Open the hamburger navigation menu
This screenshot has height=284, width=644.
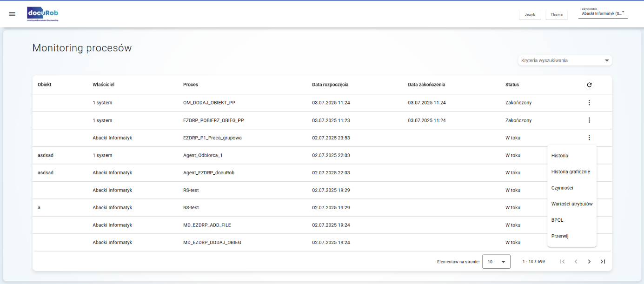pyautogui.click(x=12, y=14)
